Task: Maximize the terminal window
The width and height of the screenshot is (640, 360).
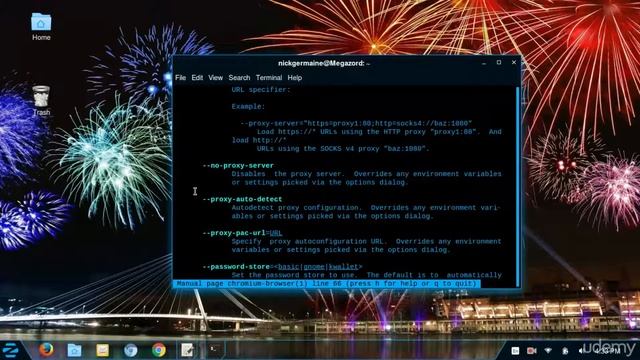Action: 499,62
